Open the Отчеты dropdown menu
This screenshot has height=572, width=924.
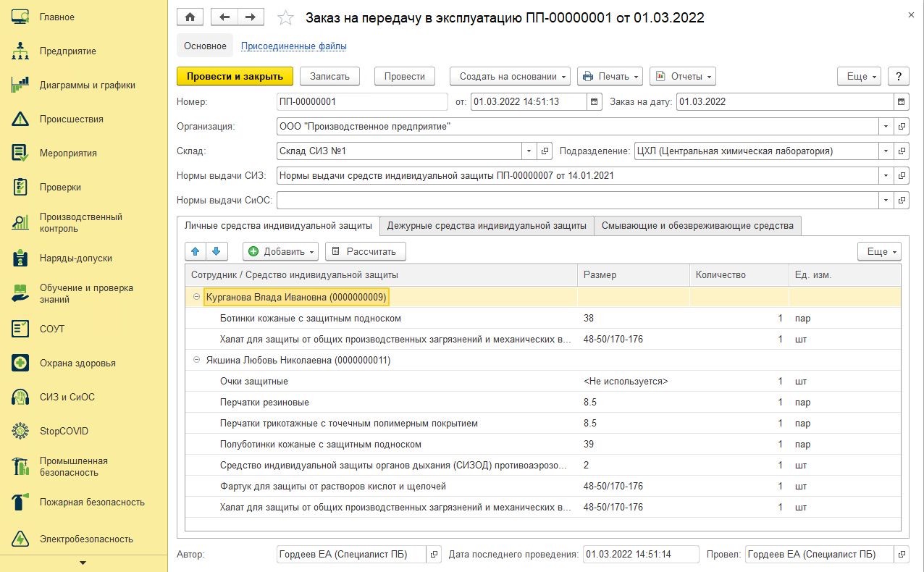(x=683, y=76)
